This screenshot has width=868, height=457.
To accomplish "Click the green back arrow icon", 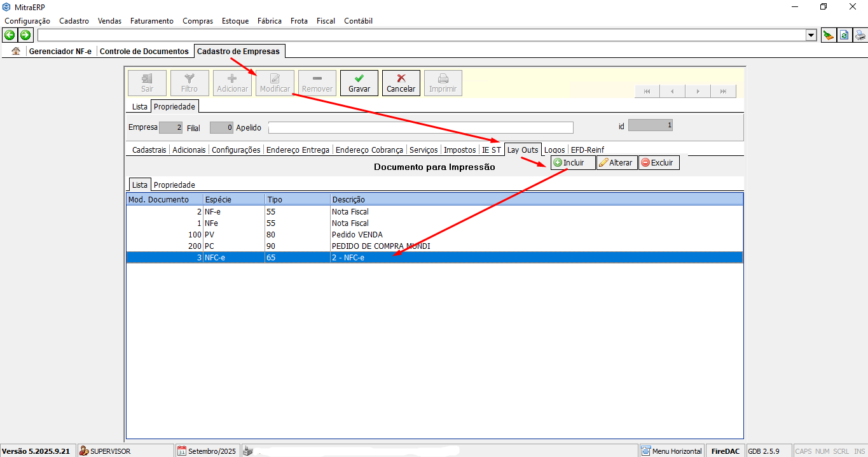I will coord(10,35).
